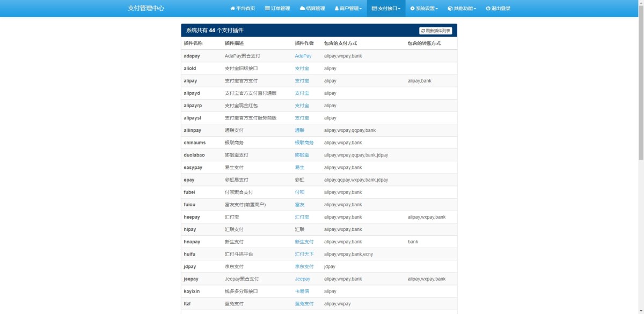
Task: Expand the 支付接口 dropdown menu
Action: coord(386,9)
